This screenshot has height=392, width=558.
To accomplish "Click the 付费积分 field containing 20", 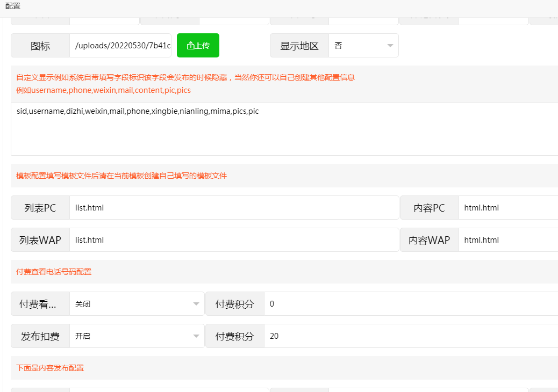I will (x=411, y=336).
